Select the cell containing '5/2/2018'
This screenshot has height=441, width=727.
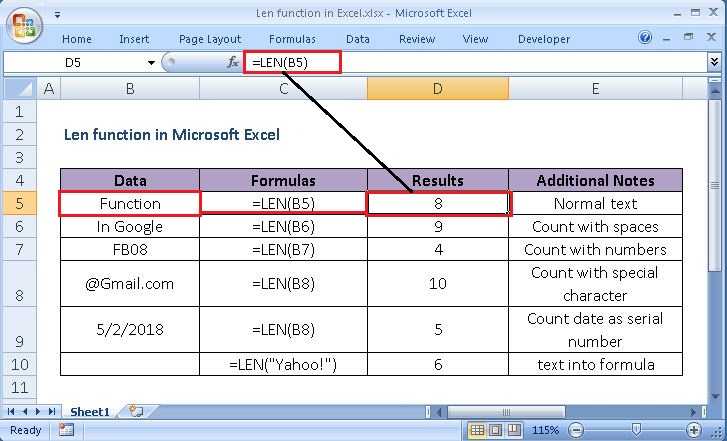click(130, 330)
